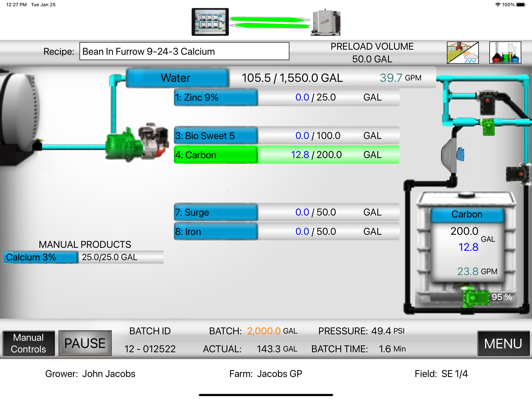Tap the mixing unit machine image at the top
The height and width of the screenshot is (399, 532).
coord(325,22)
